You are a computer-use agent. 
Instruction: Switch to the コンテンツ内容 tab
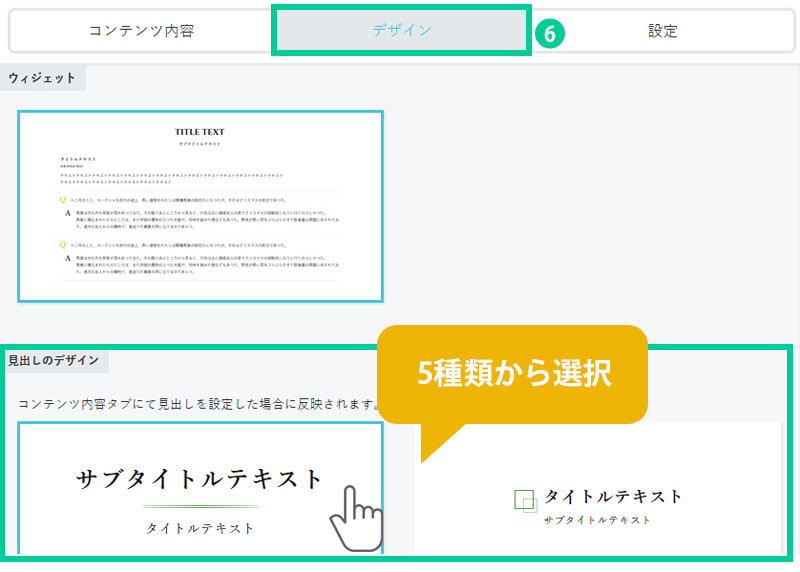pyautogui.click(x=141, y=31)
